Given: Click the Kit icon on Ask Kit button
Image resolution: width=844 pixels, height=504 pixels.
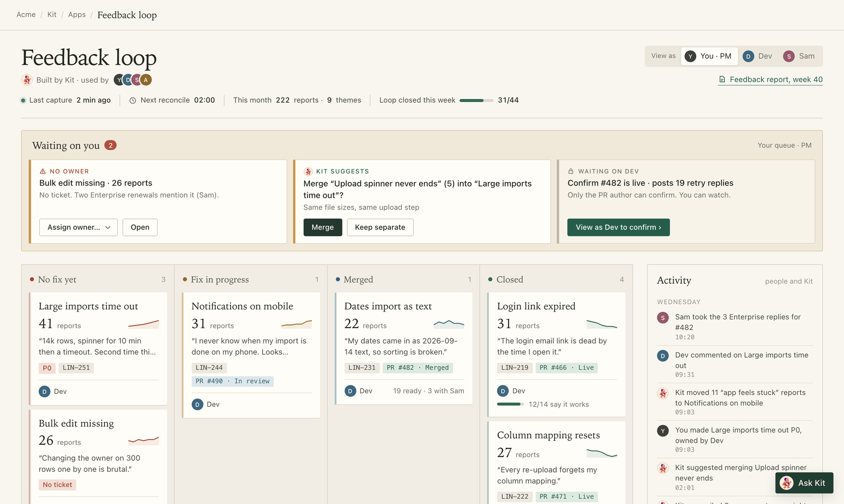Looking at the screenshot, I should [x=786, y=483].
